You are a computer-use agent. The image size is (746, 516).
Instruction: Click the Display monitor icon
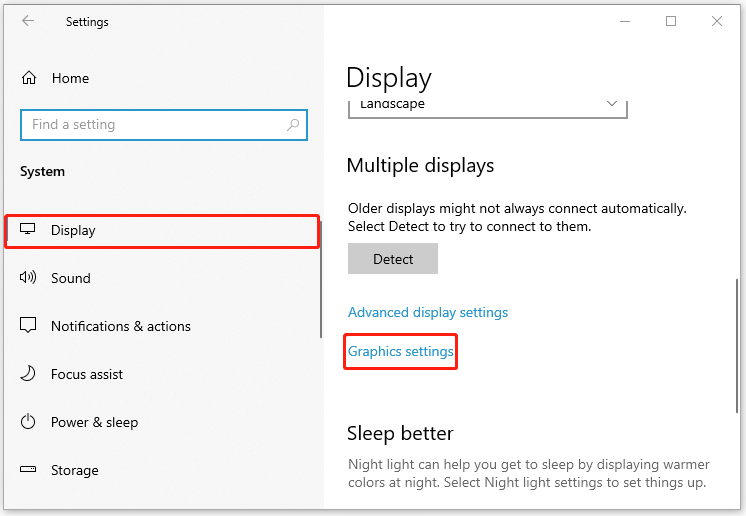(28, 229)
